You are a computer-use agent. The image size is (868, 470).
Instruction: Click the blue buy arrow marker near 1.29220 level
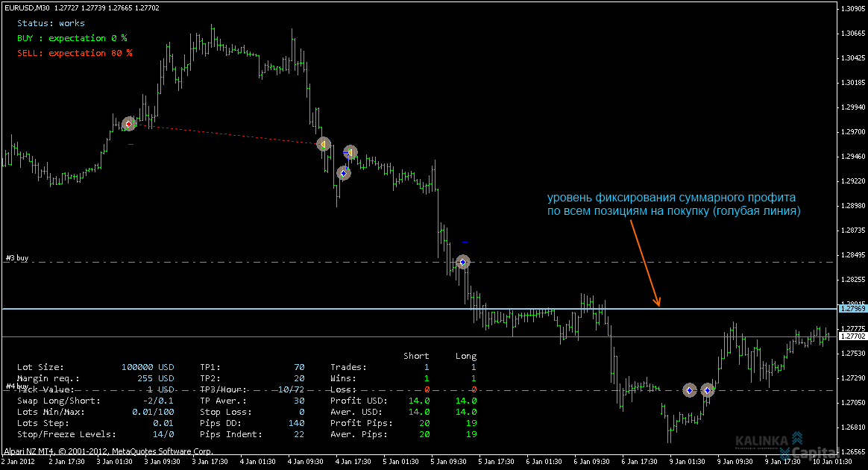[x=344, y=173]
